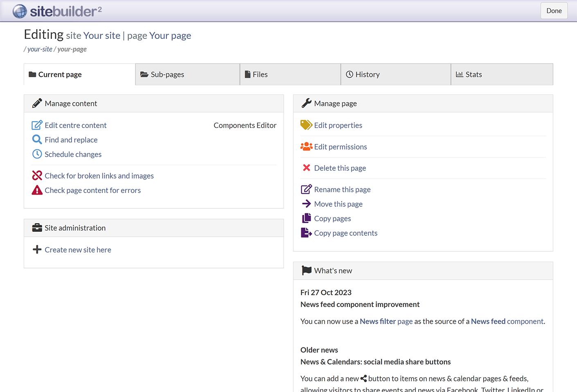Viewport: 577px width, 392px height.
Task: Open Edit centre content
Action: [x=76, y=125]
